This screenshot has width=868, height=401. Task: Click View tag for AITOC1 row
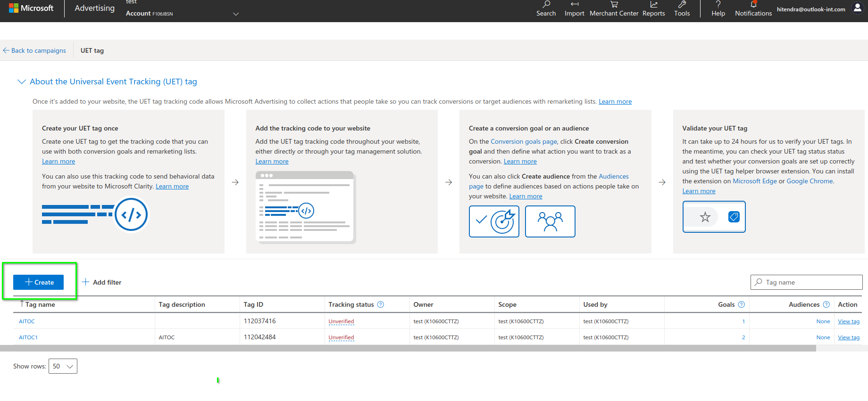pos(849,337)
